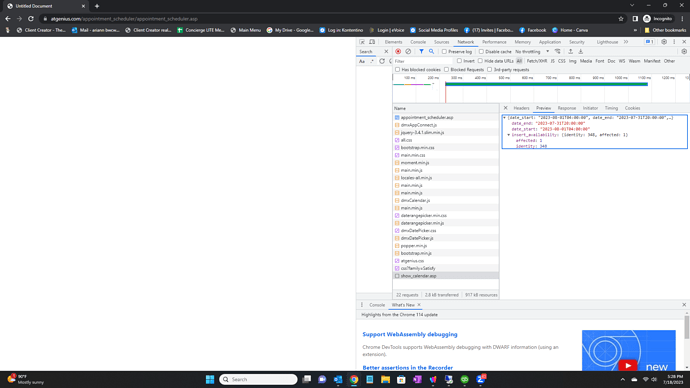The height and width of the screenshot is (388, 690).
Task: Enable Preserve log checkbox
Action: pos(444,51)
